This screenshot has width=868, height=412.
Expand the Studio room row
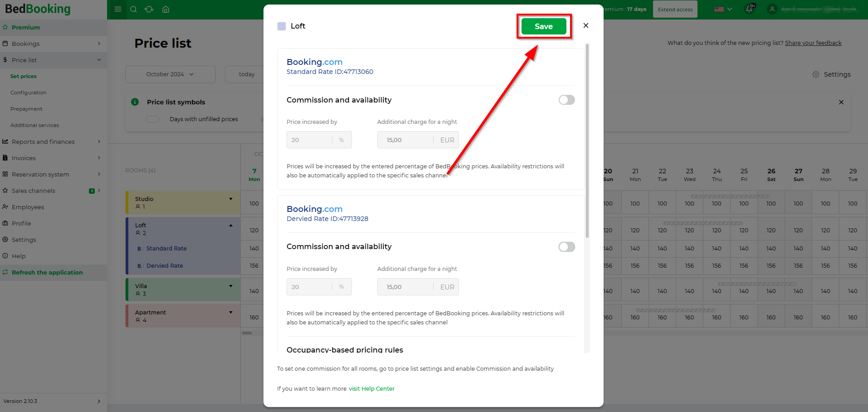pos(231,199)
